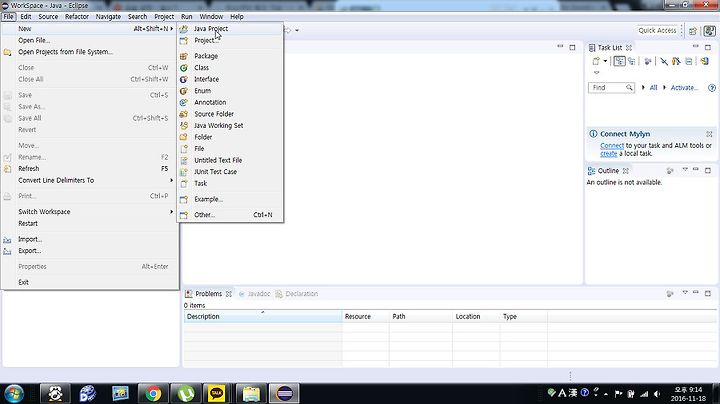Click the Show UI Legend icon in Task List
720x404 pixels.
pos(704,61)
